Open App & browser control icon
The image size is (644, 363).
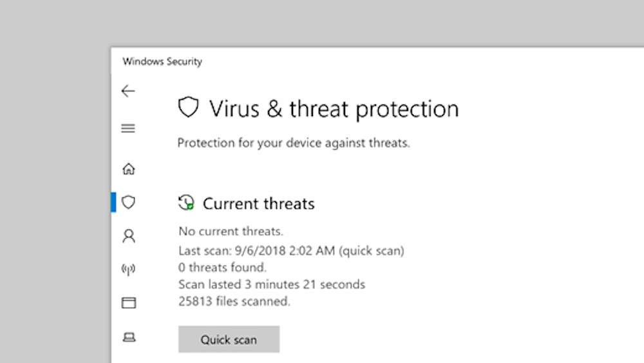[x=129, y=302]
